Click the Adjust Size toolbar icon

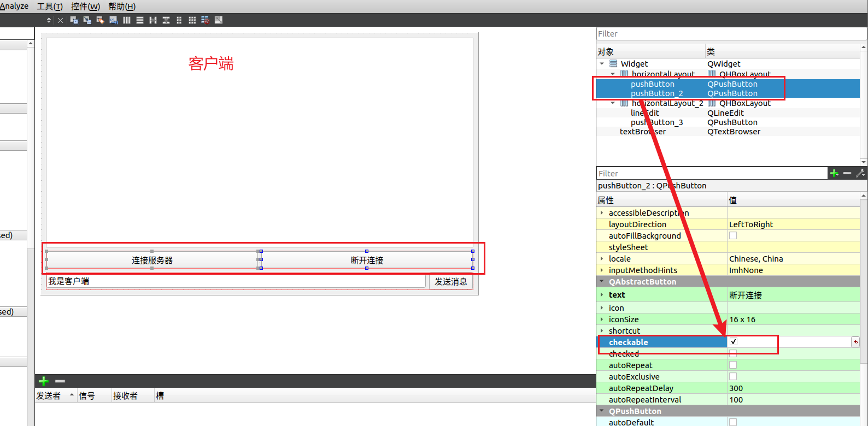[x=219, y=20]
